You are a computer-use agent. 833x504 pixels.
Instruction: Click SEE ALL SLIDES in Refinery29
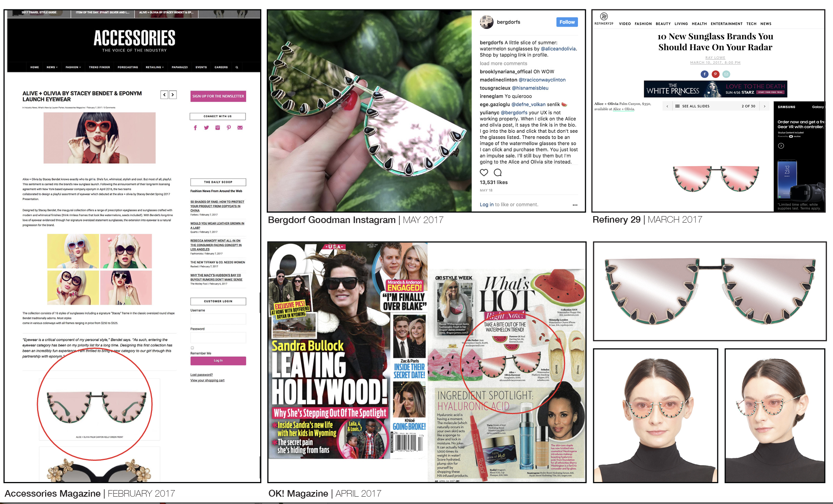click(x=696, y=106)
